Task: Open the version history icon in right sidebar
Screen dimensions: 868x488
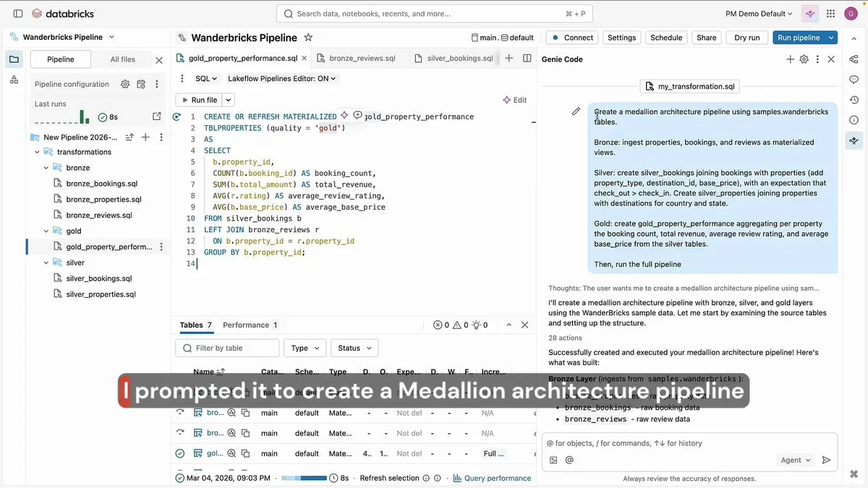Action: click(x=854, y=98)
